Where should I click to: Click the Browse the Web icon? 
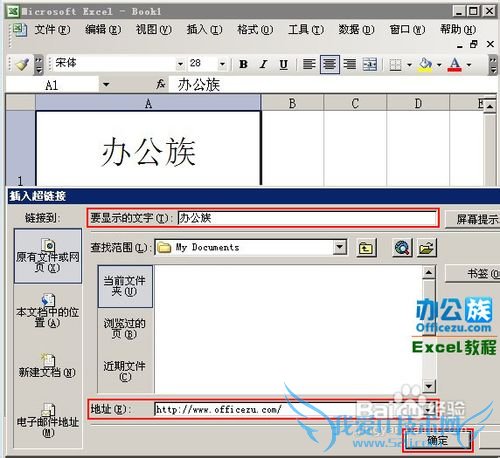tap(402, 248)
